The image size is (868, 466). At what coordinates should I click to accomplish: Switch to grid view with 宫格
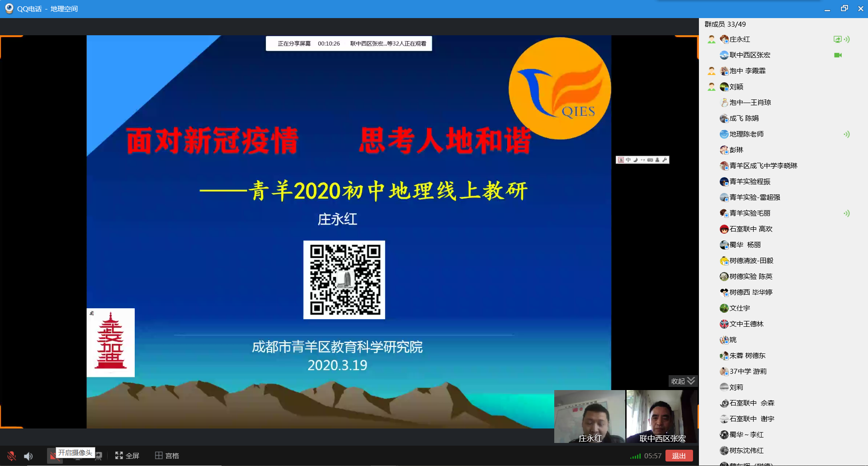click(x=167, y=456)
